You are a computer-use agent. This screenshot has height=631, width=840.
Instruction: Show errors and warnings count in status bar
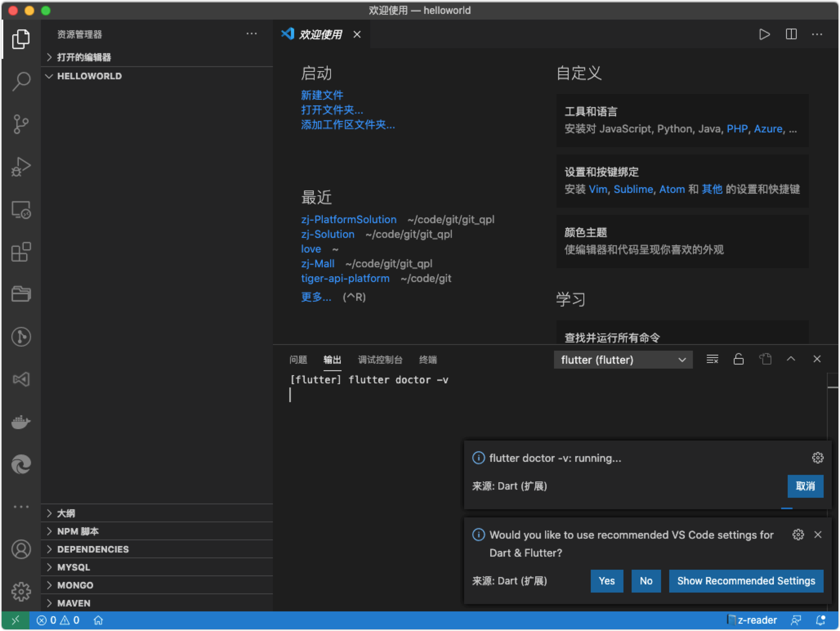click(x=58, y=620)
